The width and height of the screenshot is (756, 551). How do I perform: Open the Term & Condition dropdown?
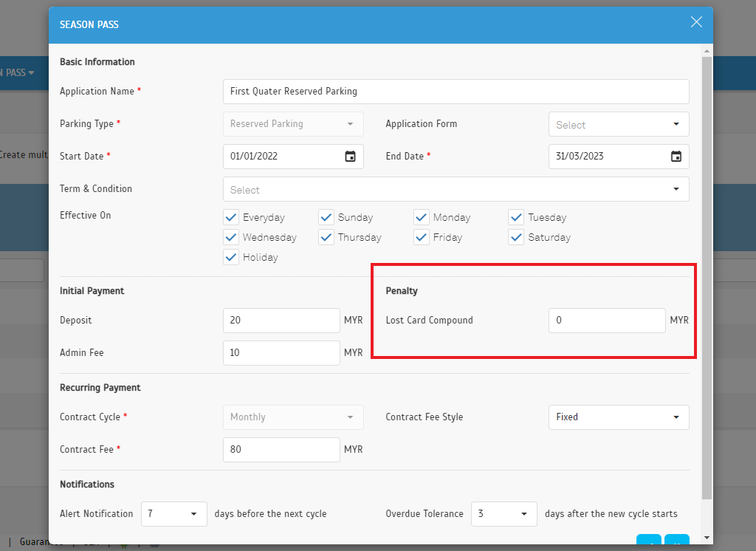(456, 189)
